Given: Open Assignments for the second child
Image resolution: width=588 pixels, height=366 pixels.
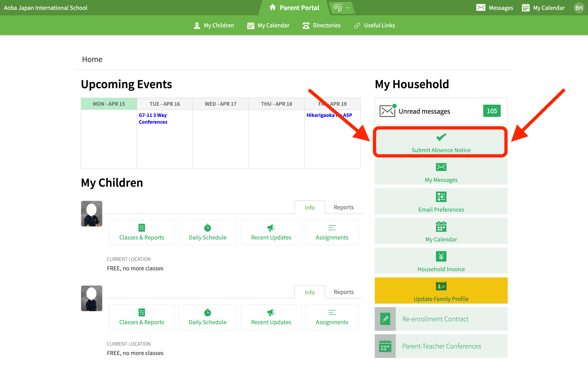Looking at the screenshot, I should [x=332, y=317].
